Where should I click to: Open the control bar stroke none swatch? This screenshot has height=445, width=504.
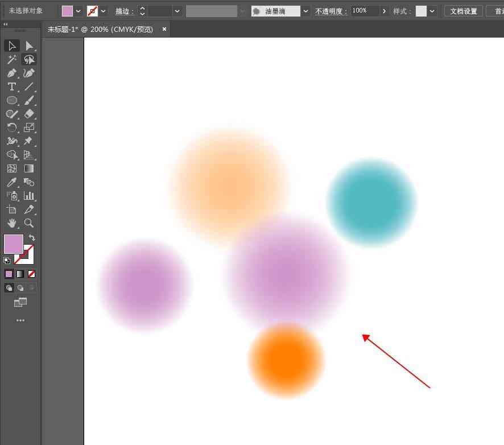click(x=92, y=11)
